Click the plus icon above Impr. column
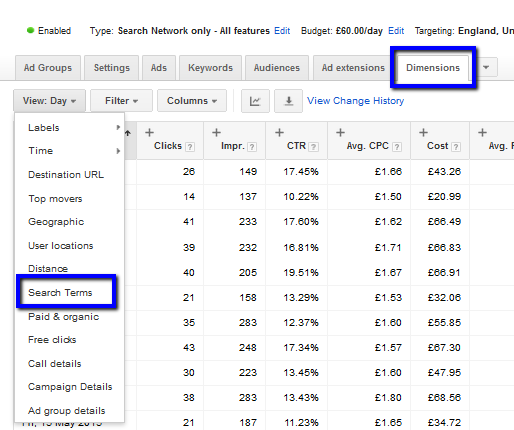 tap(217, 133)
